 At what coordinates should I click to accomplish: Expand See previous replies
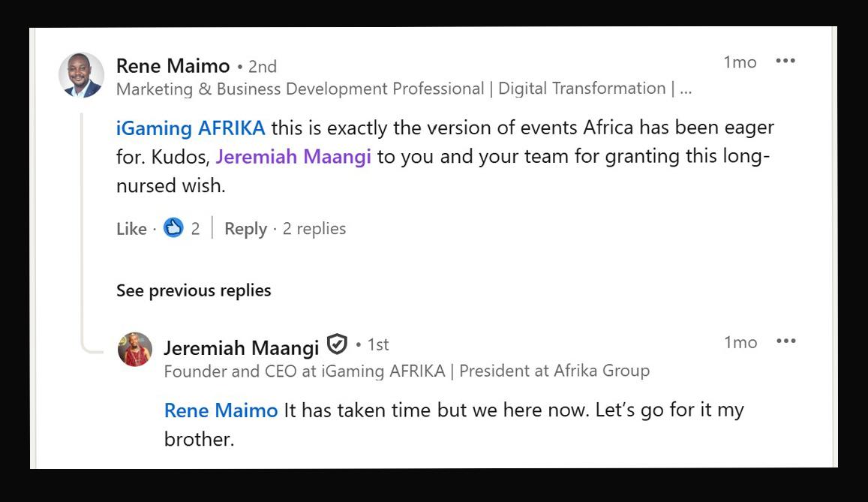(x=194, y=290)
